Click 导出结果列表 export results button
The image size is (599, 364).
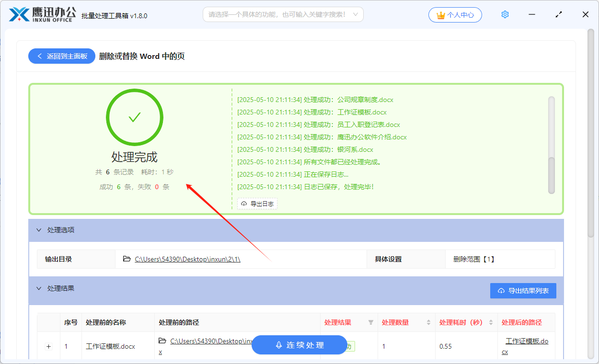pyautogui.click(x=523, y=291)
